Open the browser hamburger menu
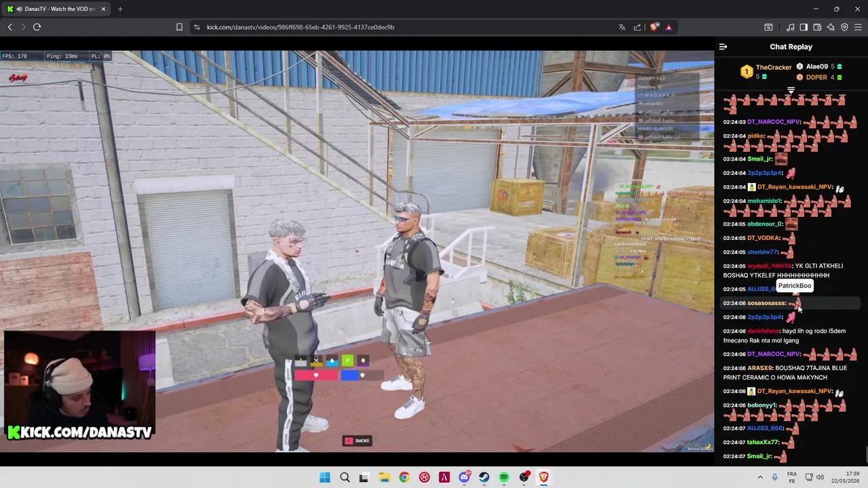This screenshot has width=868, height=488. click(x=859, y=27)
